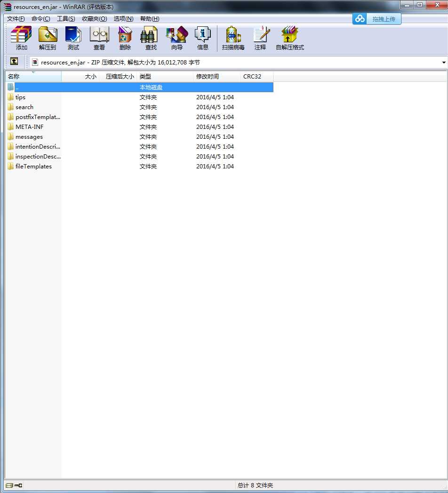Click the search folder icon

click(11, 107)
